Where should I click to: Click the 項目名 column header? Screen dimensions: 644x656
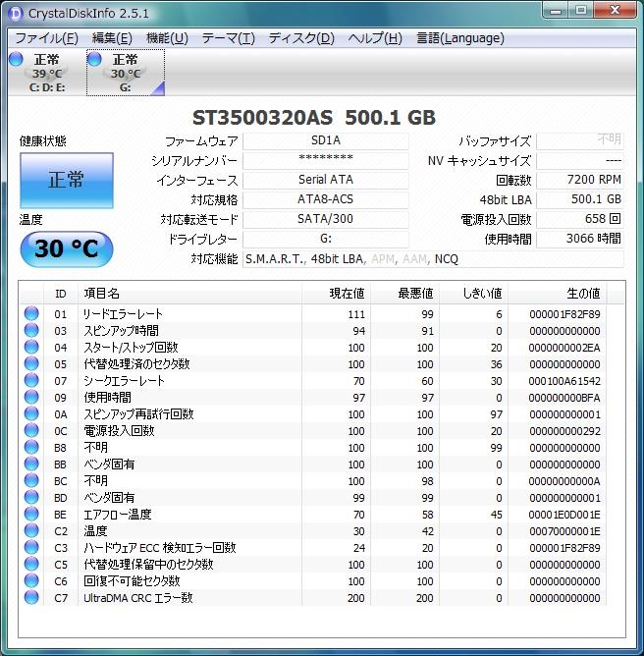[x=189, y=294]
